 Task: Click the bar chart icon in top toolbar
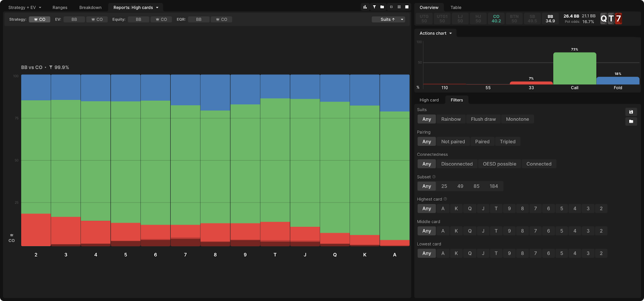tap(365, 7)
